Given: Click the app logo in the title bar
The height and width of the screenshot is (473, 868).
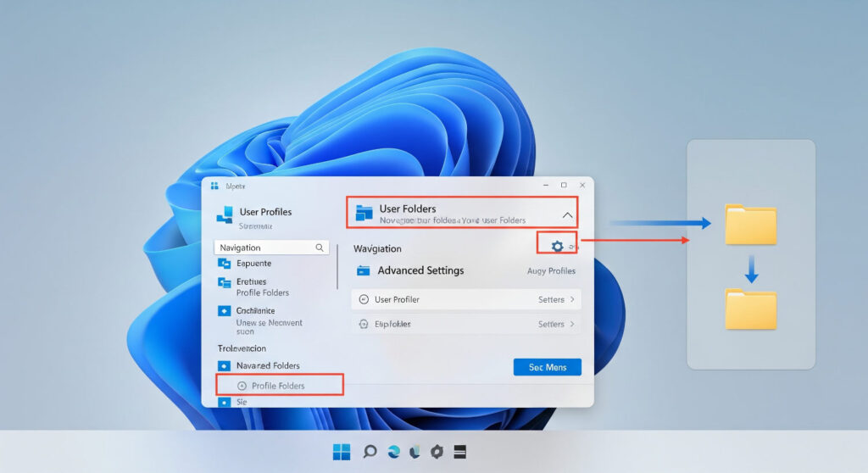Looking at the screenshot, I should pyautogui.click(x=214, y=186).
